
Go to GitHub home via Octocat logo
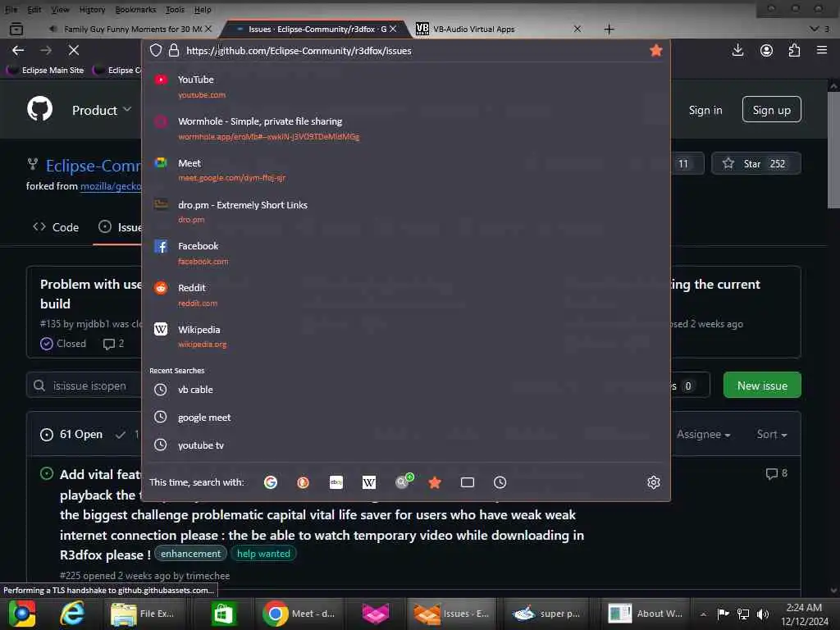(40, 109)
